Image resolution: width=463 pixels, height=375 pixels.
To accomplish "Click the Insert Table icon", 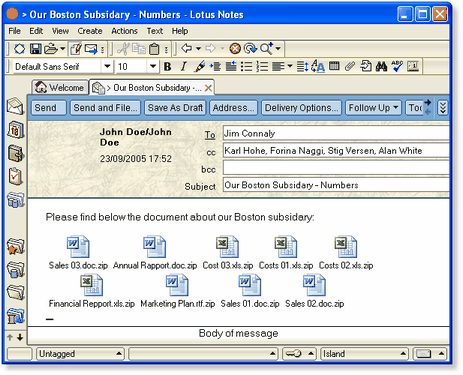I will click(x=334, y=66).
